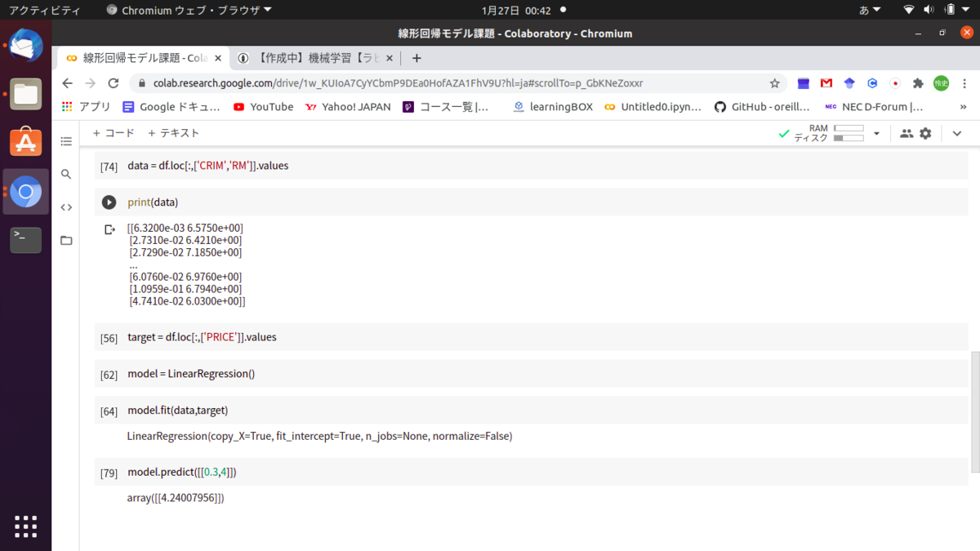The width and height of the screenshot is (980, 551).
Task: Open GitHub - oreill... bookmark
Action: [x=762, y=107]
